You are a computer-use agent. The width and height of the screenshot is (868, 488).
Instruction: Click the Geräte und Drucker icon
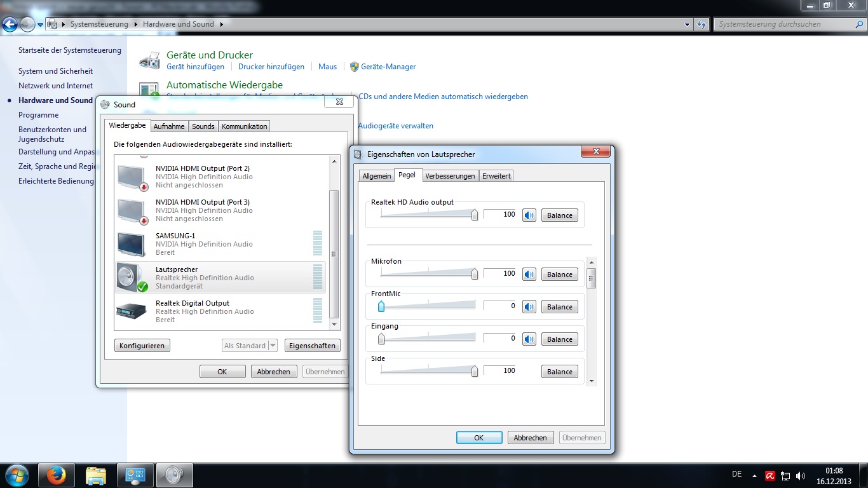pyautogui.click(x=149, y=60)
